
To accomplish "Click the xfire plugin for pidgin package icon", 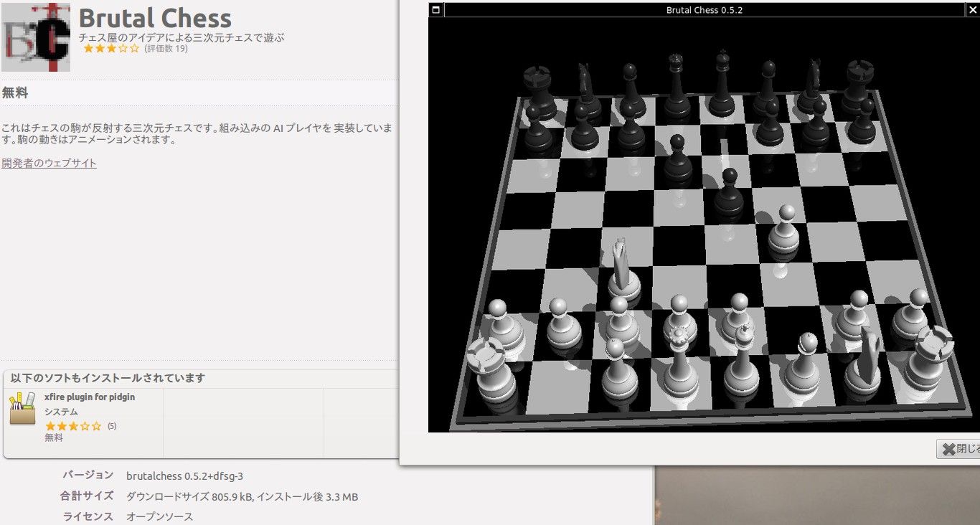I will [22, 408].
